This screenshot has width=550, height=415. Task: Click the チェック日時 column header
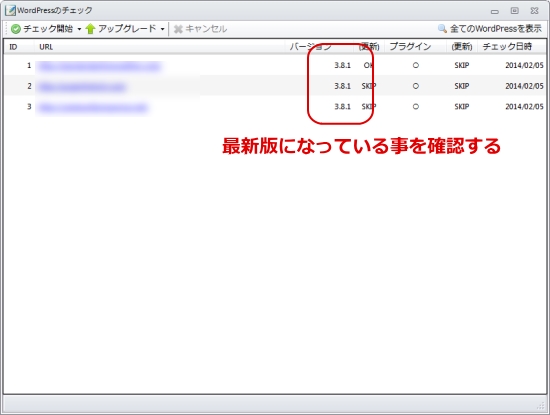click(507, 47)
